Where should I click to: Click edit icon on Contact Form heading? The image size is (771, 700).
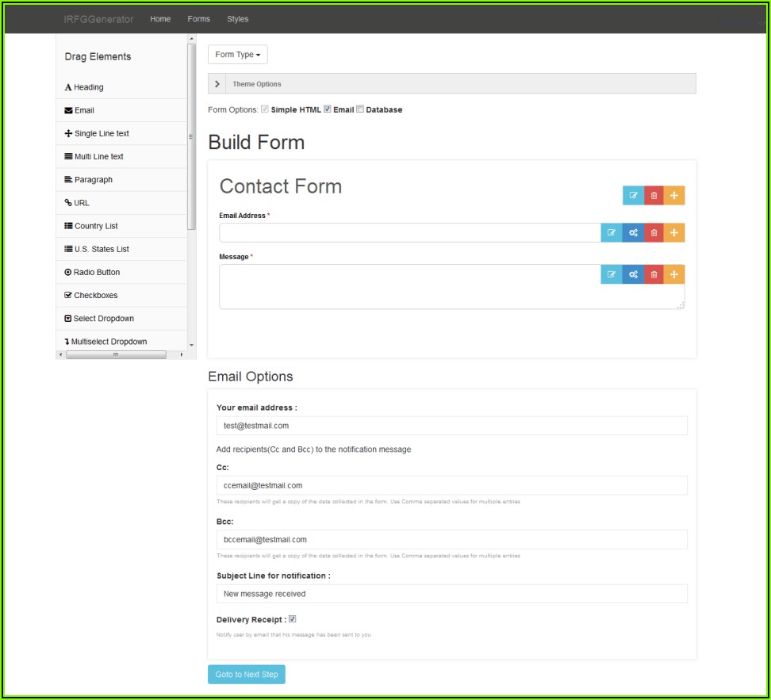pos(633,195)
